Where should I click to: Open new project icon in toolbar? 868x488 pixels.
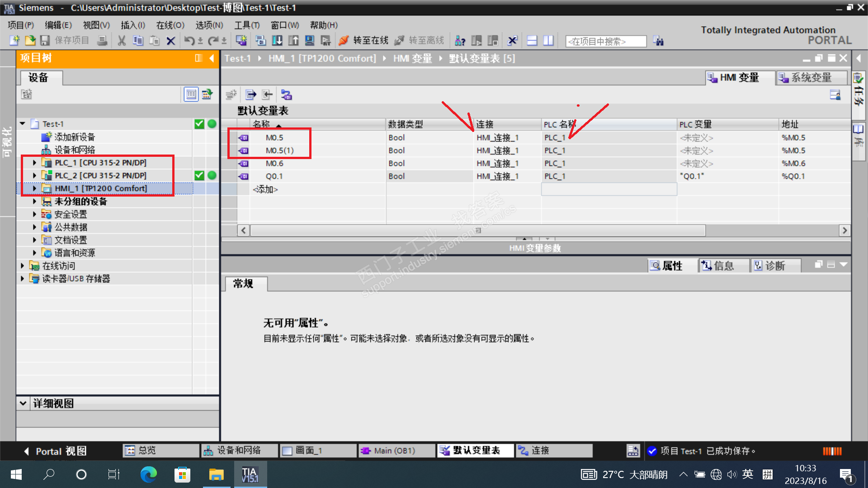pyautogui.click(x=14, y=41)
